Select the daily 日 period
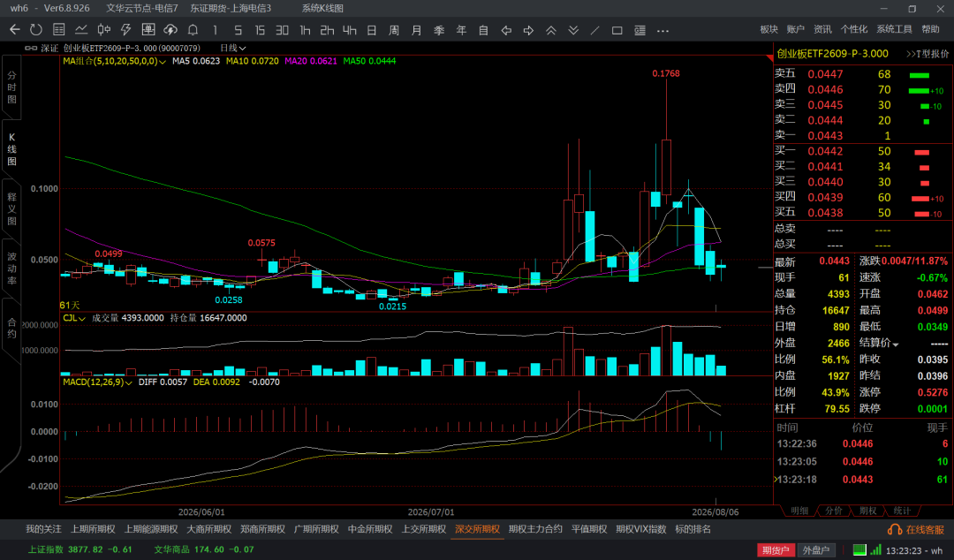 point(372,30)
